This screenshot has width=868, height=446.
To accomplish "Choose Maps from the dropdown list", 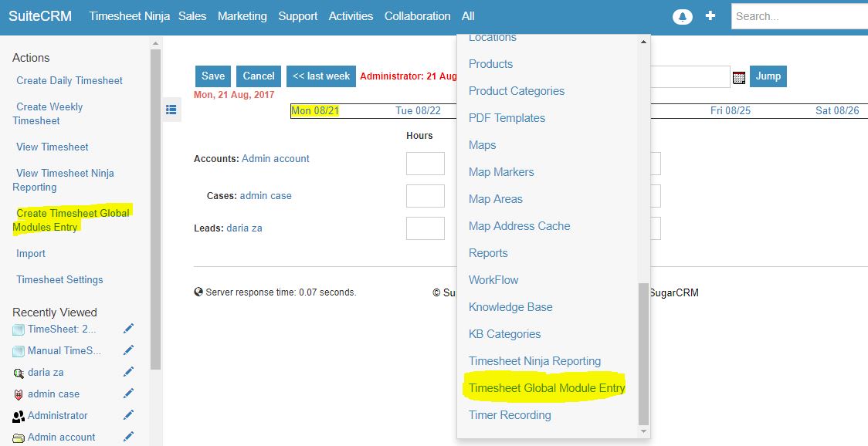I will click(x=482, y=146).
